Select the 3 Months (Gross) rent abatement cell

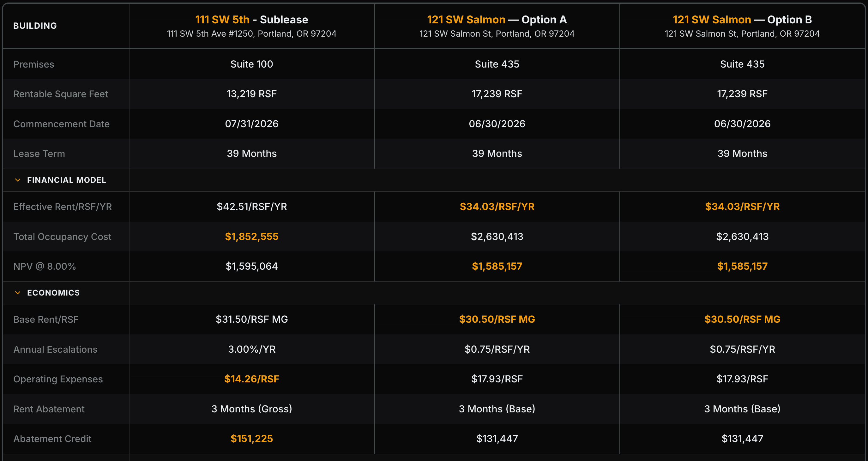251,409
